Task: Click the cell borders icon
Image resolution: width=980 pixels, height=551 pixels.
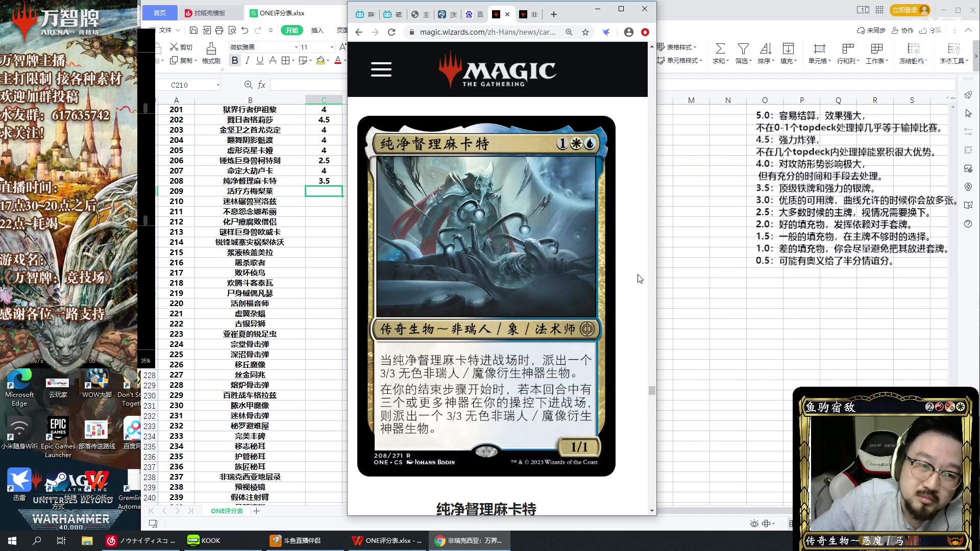Action: coord(285,60)
